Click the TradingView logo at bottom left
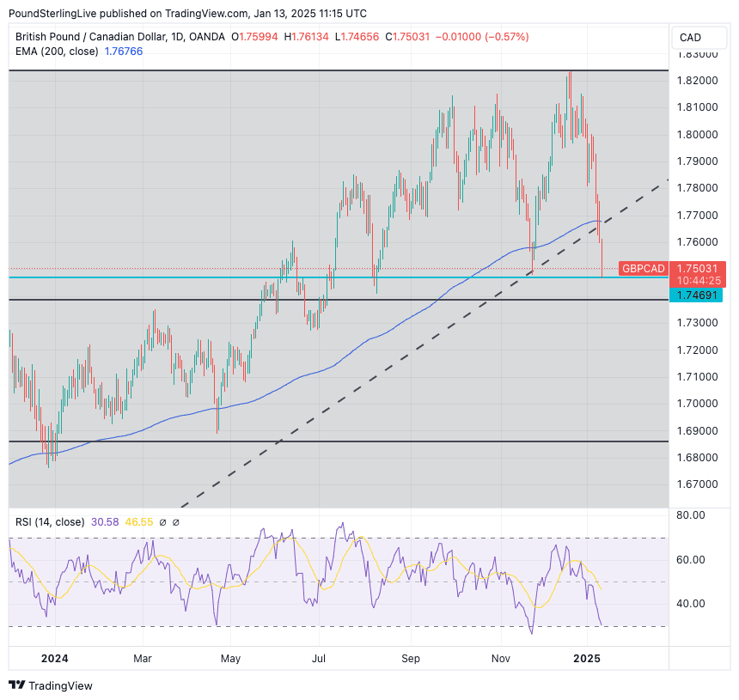Screen dimensions: 739x700 click(x=50, y=685)
